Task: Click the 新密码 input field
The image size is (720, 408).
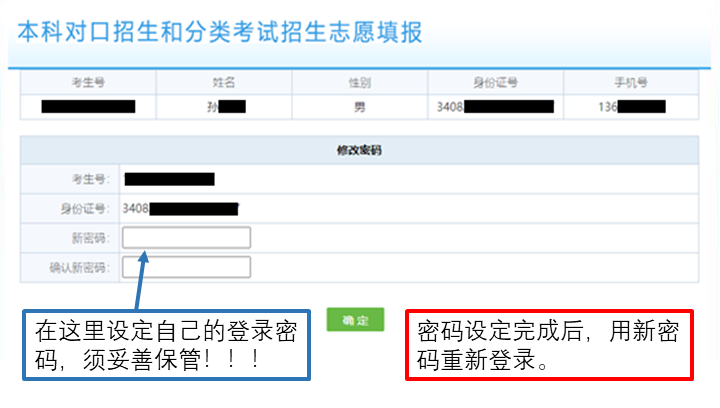Action: (x=186, y=238)
